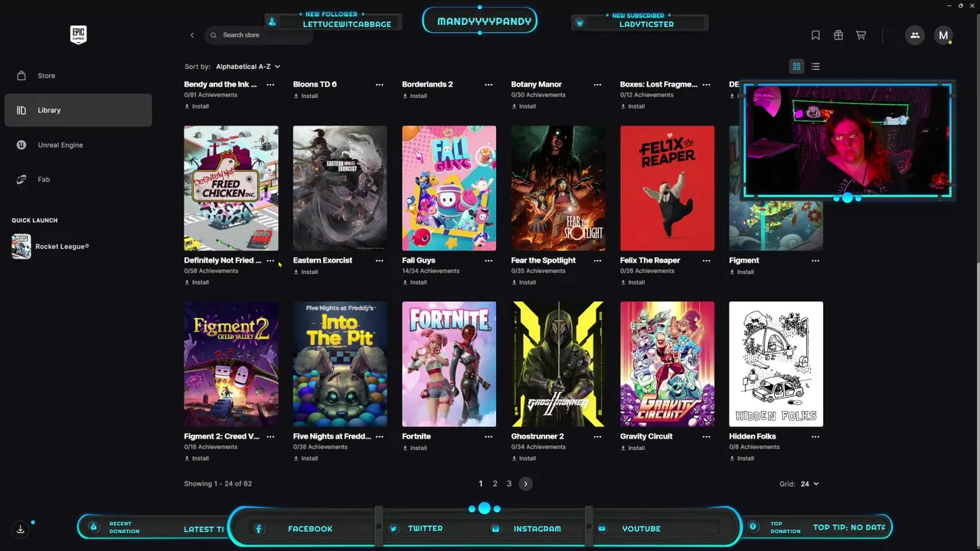Click the Epic Games logo

pos(78,34)
